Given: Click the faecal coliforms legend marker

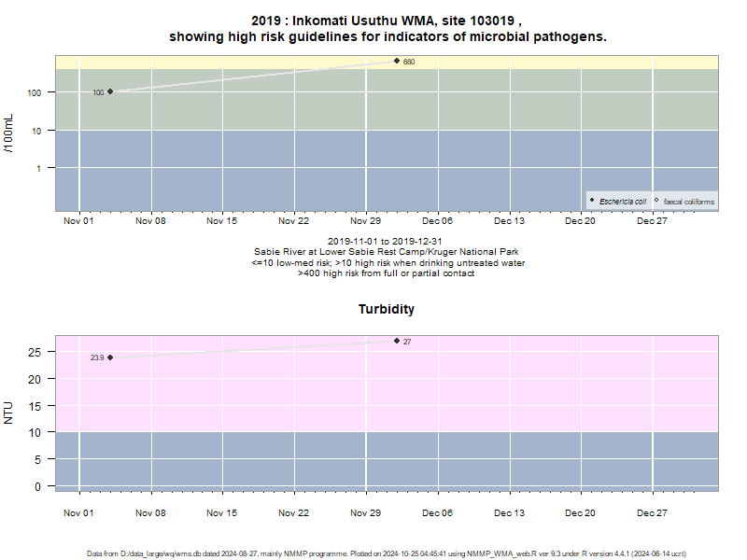Looking at the screenshot, I should click(656, 201).
